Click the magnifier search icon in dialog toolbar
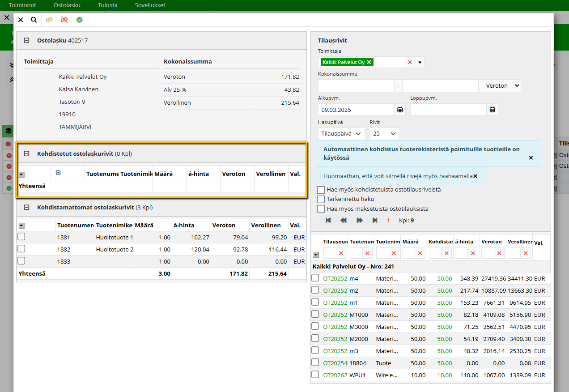569x392 pixels. pos(34,20)
